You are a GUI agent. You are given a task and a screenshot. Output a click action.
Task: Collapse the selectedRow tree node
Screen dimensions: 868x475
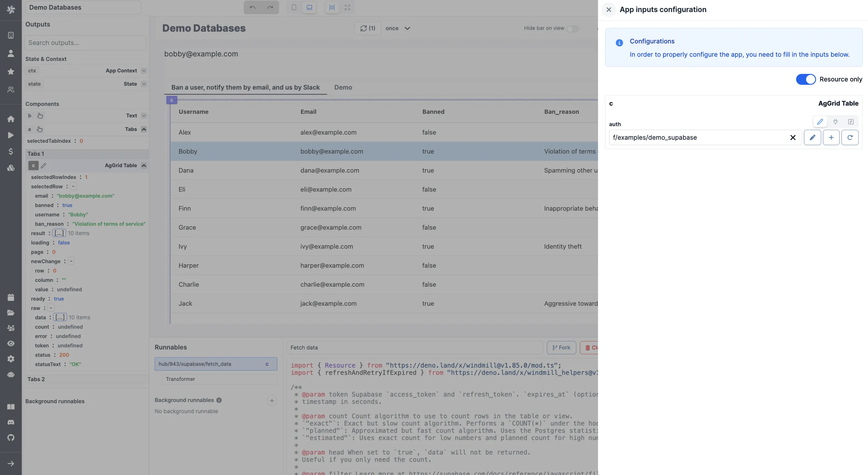(73, 186)
